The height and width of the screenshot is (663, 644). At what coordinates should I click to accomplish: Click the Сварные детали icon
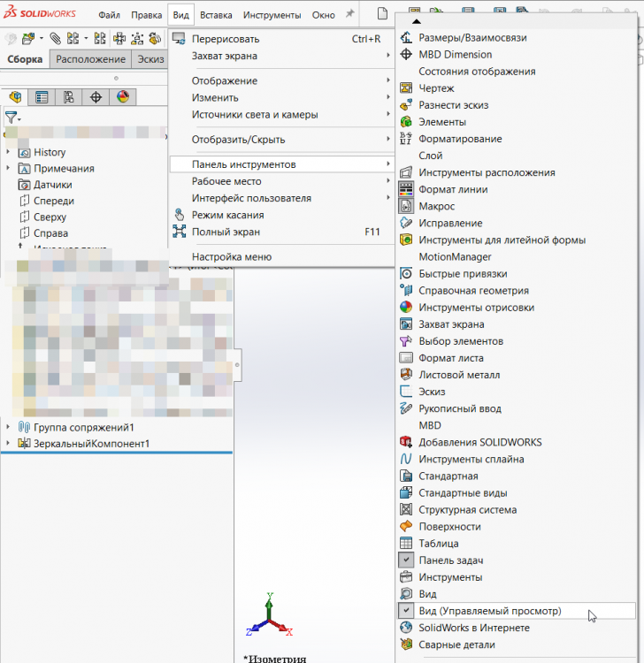[406, 645]
